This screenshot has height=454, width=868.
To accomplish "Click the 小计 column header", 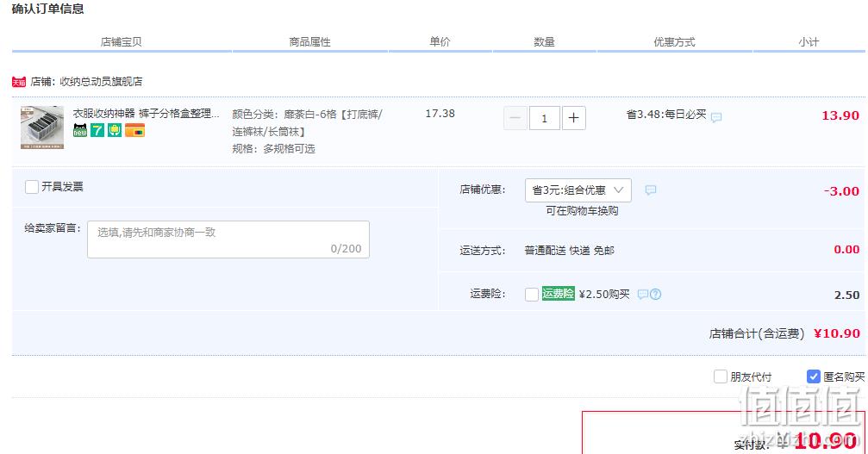I will [809, 42].
